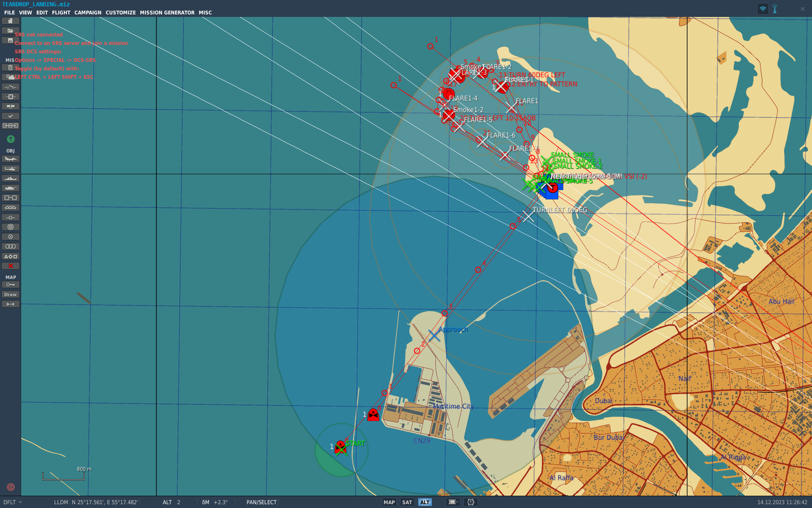Toggle the ALT map mode

tap(425, 502)
